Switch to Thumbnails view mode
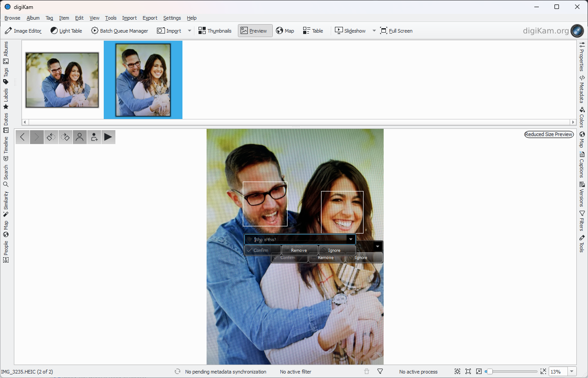 click(x=215, y=31)
